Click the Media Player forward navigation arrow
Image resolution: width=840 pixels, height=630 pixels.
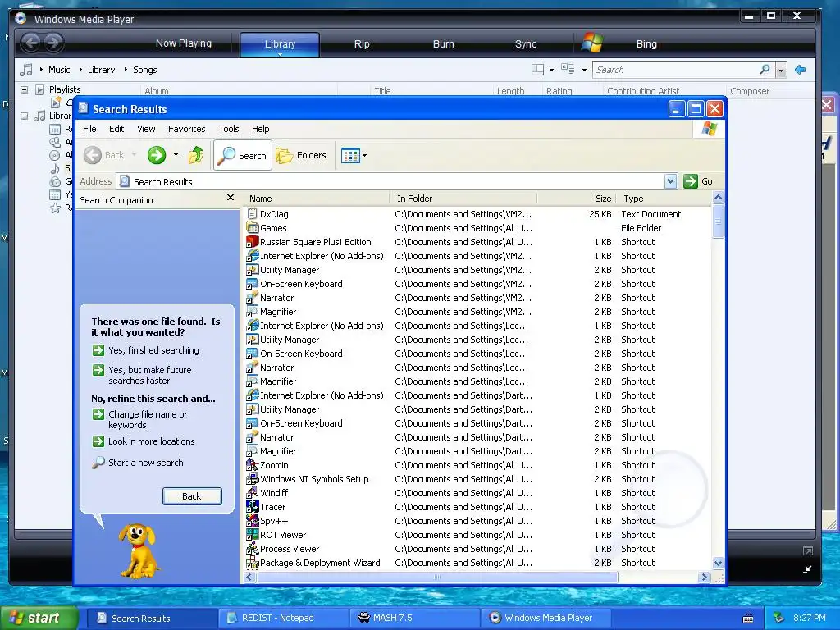pos(53,43)
